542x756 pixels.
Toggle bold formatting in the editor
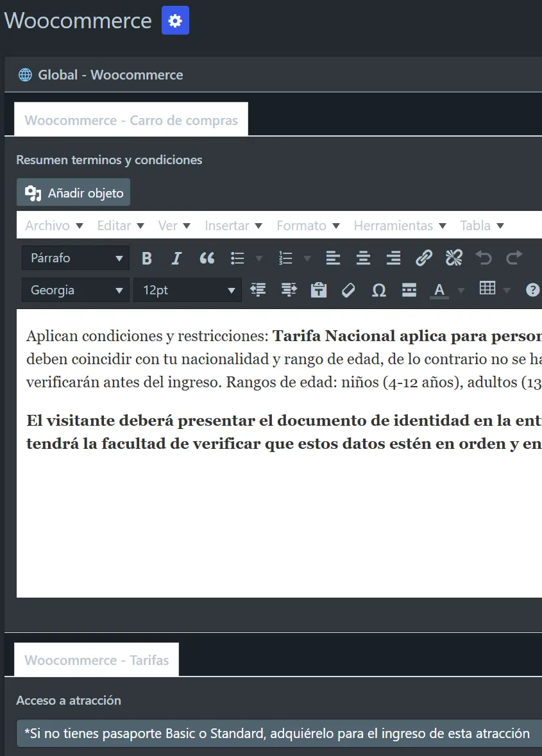pos(147,258)
